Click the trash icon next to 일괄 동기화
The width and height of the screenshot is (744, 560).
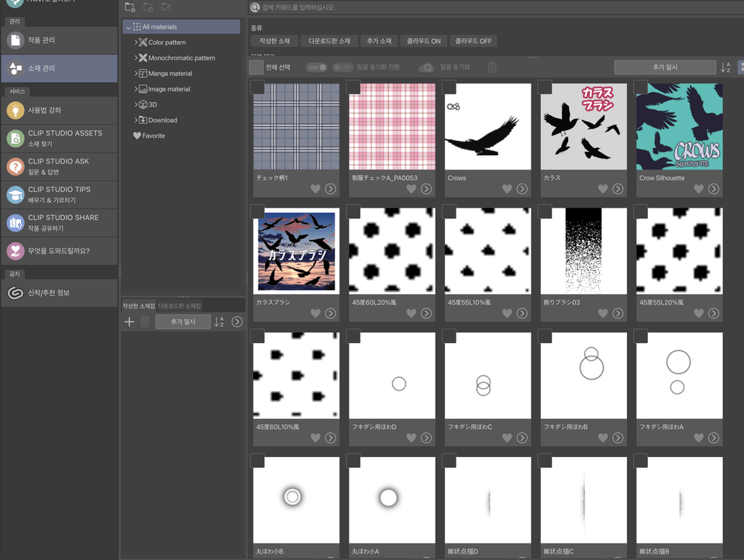coord(492,67)
